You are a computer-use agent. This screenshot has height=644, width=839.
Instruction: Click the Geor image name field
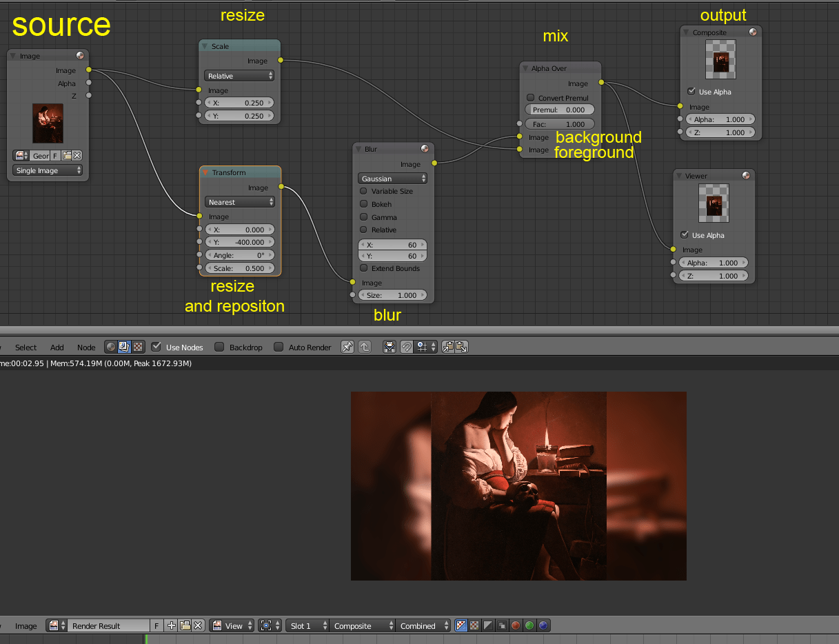tap(41, 156)
